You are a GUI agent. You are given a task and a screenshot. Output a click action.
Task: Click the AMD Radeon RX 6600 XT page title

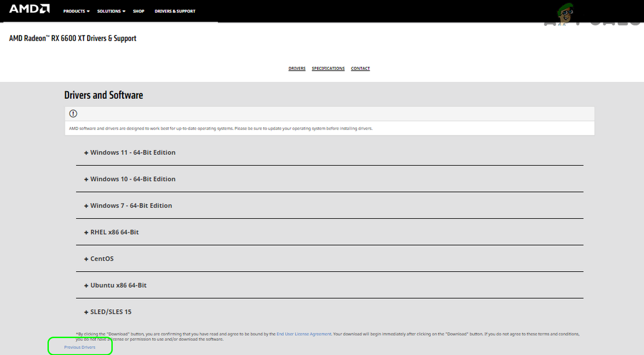[x=73, y=39]
